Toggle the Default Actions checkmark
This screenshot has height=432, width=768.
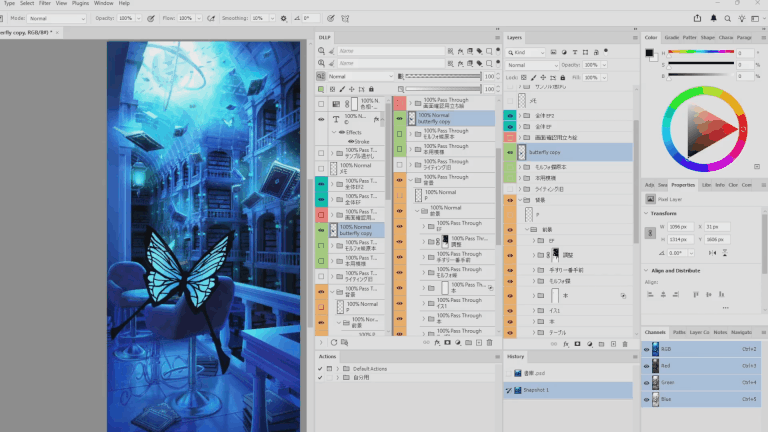point(320,369)
